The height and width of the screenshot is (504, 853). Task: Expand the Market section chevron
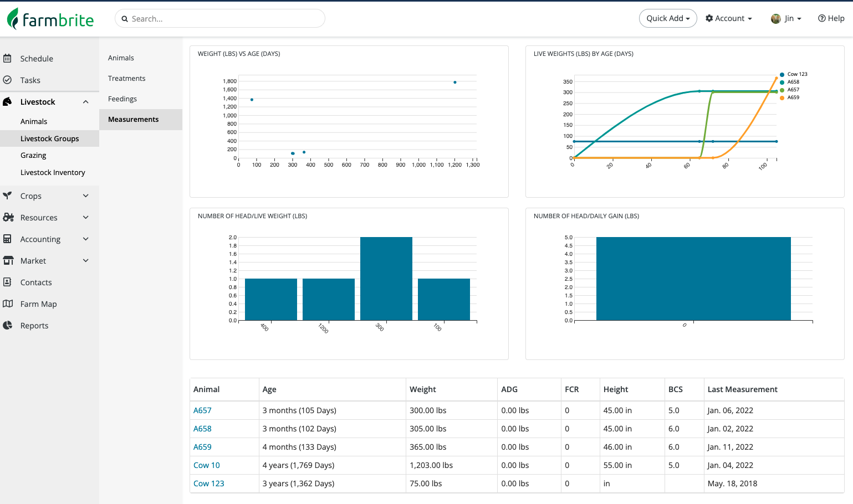[x=86, y=260]
